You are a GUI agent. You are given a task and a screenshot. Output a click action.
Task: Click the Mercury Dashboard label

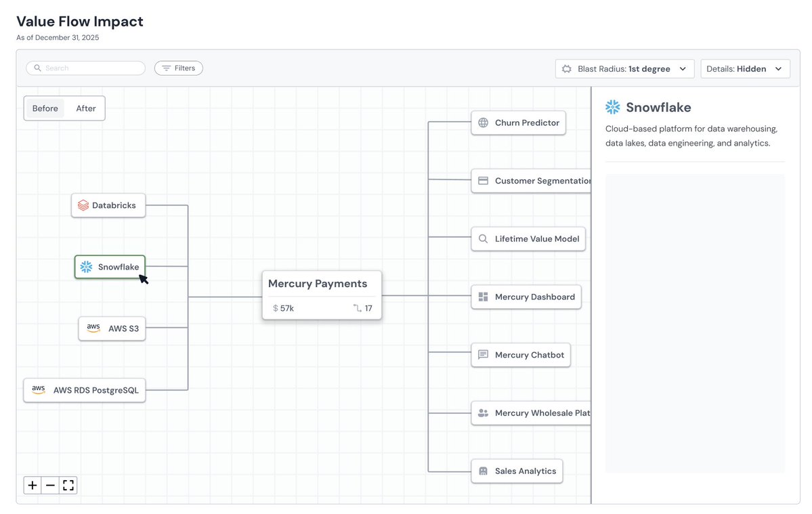tap(534, 297)
